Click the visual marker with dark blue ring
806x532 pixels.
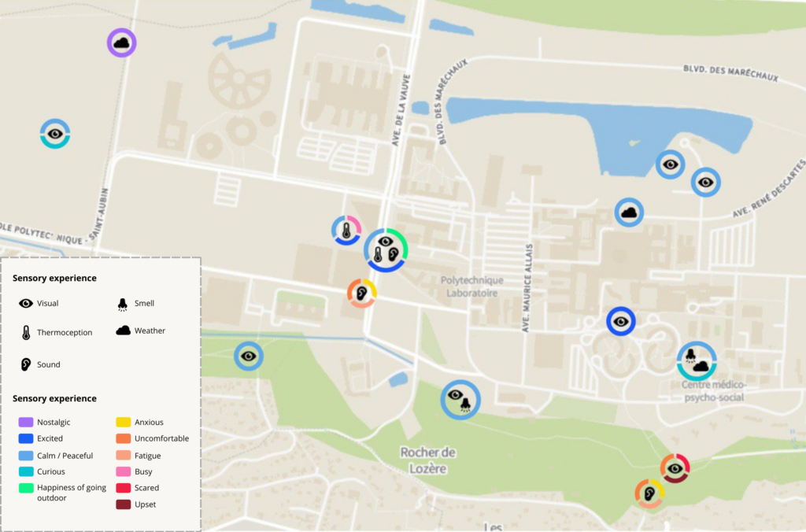(620, 321)
